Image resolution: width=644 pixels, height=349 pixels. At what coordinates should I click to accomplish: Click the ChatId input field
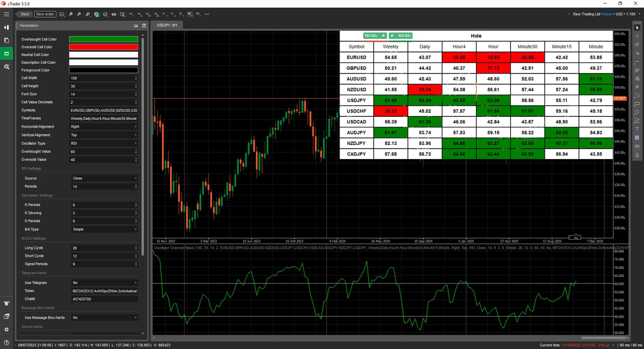(x=104, y=299)
